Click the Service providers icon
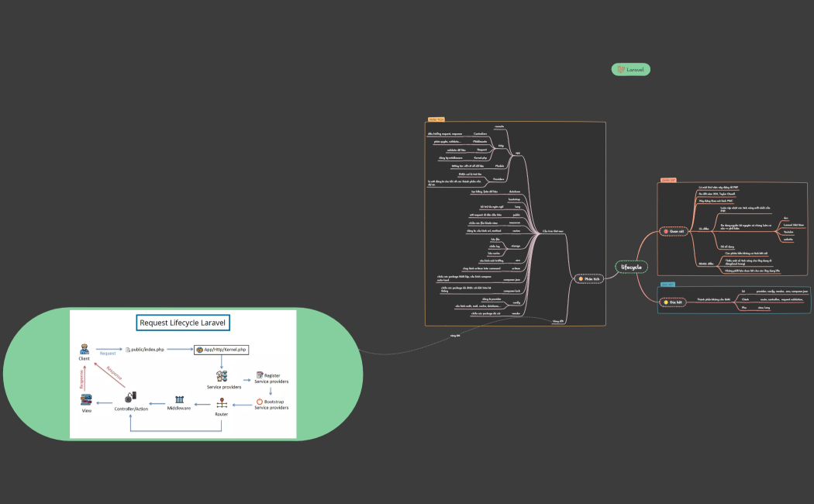The height and width of the screenshot is (504, 814). point(222,376)
